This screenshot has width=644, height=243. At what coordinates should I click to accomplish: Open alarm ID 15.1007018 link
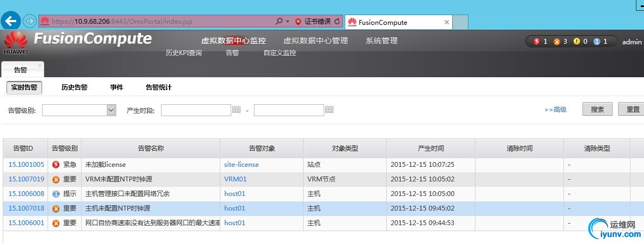[x=26, y=208]
